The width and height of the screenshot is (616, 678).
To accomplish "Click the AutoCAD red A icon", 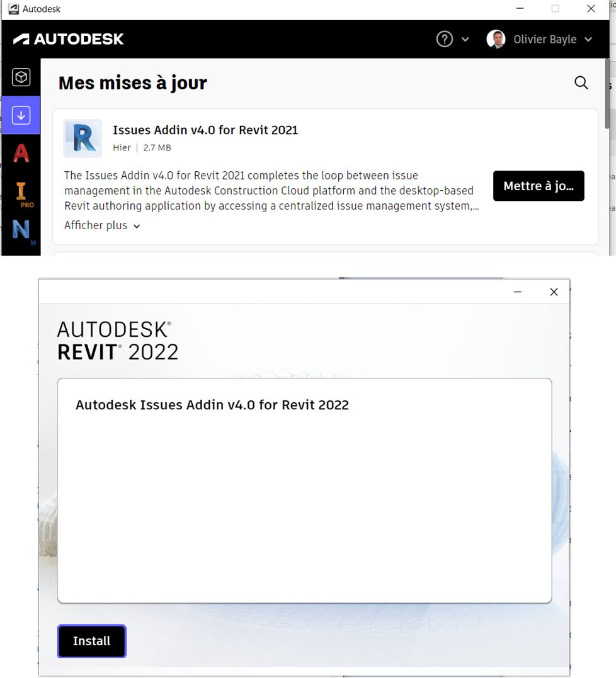I will point(21,153).
